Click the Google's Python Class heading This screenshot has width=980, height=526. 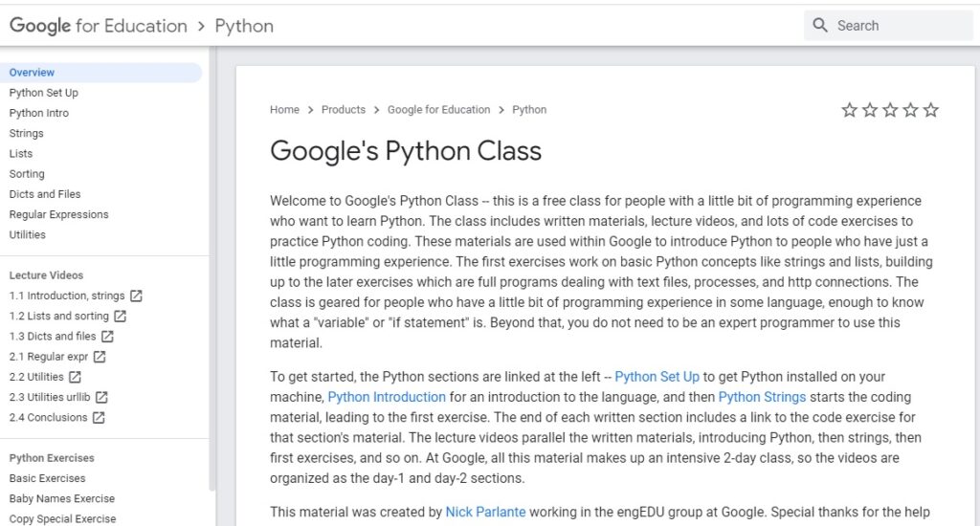click(x=406, y=150)
